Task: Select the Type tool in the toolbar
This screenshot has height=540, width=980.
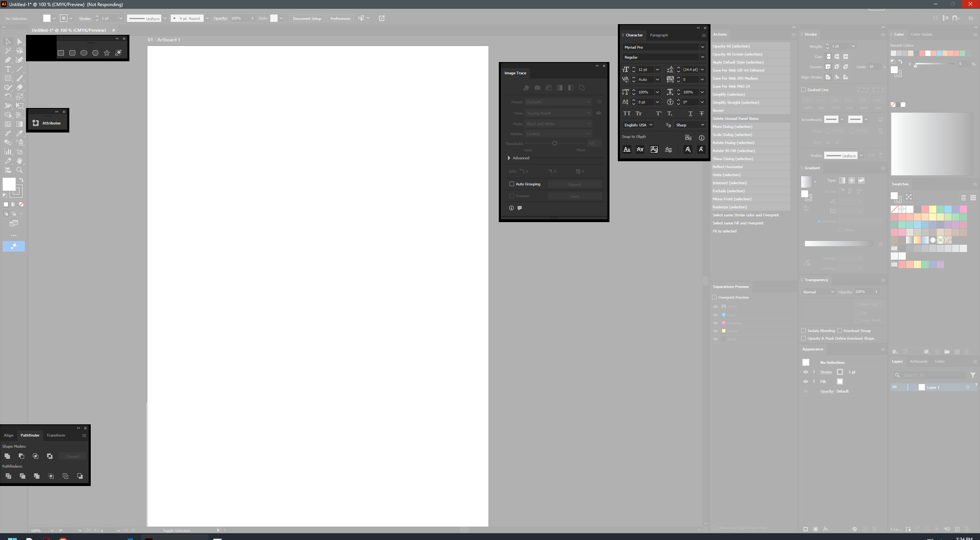Action: (x=8, y=69)
